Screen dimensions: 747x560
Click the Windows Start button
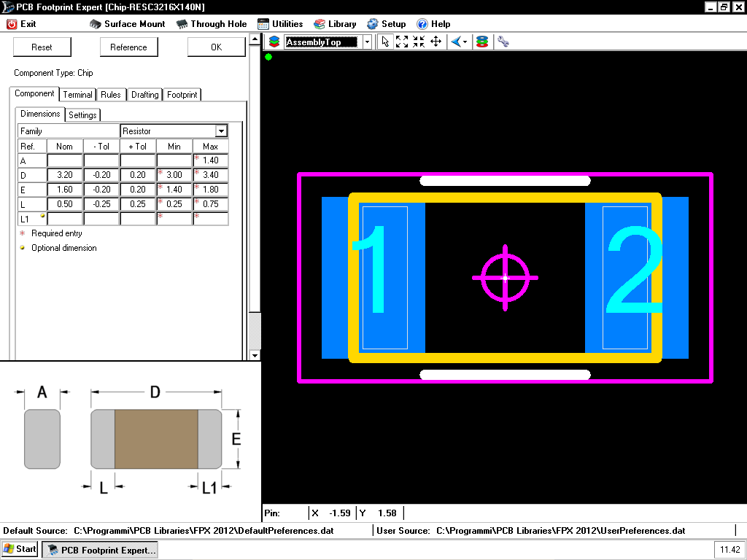click(x=20, y=549)
